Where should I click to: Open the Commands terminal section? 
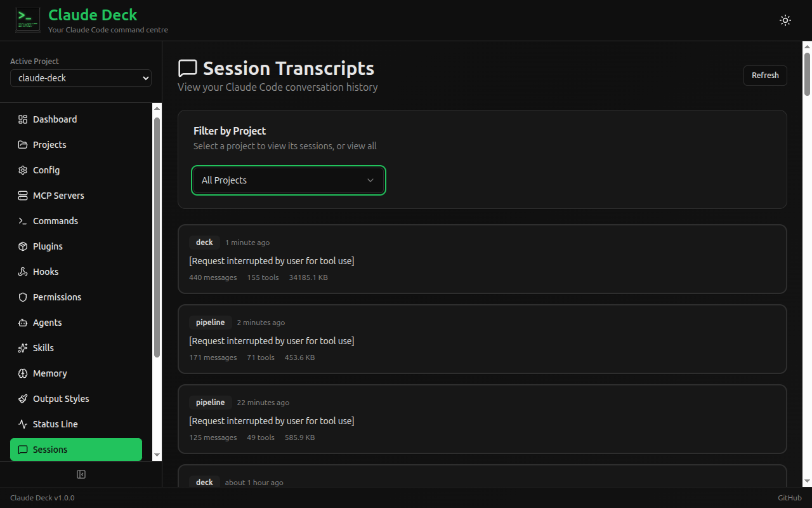tap(55, 220)
